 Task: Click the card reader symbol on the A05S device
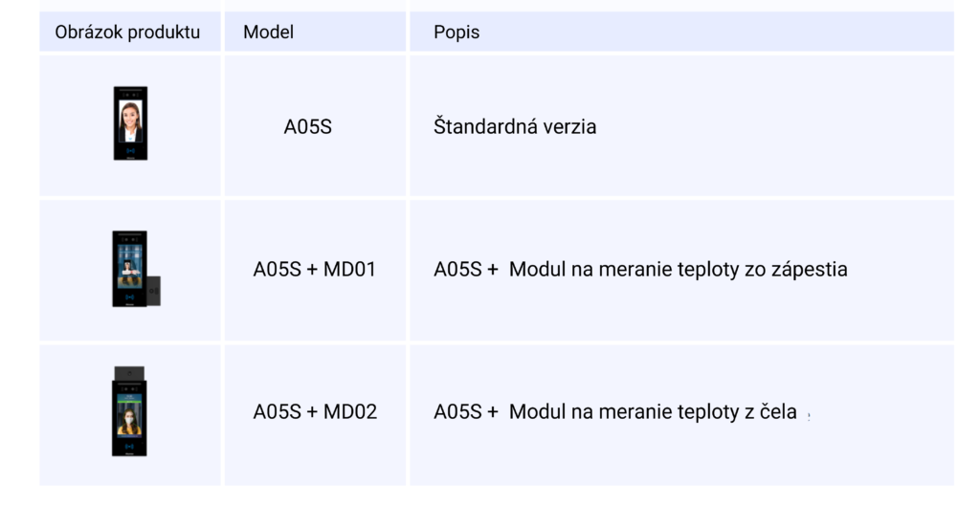tap(130, 150)
